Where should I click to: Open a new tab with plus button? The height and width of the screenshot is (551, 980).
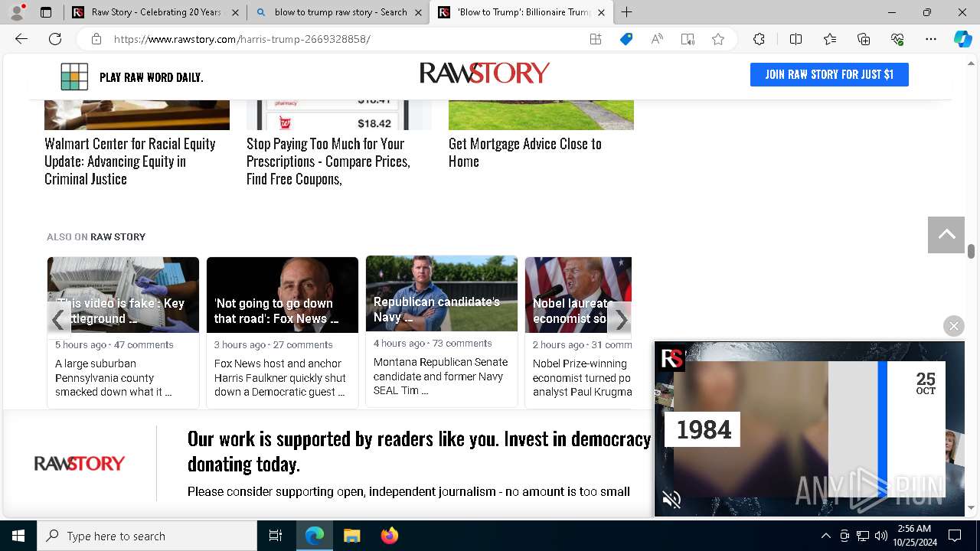[627, 12]
